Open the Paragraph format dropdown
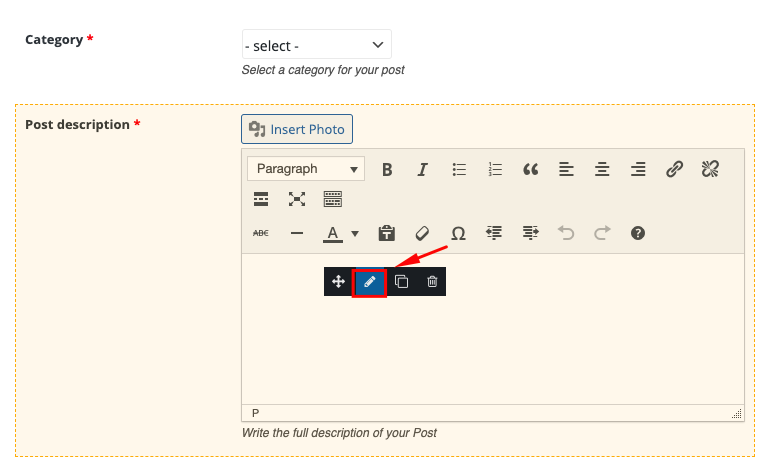This screenshot has height=469, width=764. [306, 169]
